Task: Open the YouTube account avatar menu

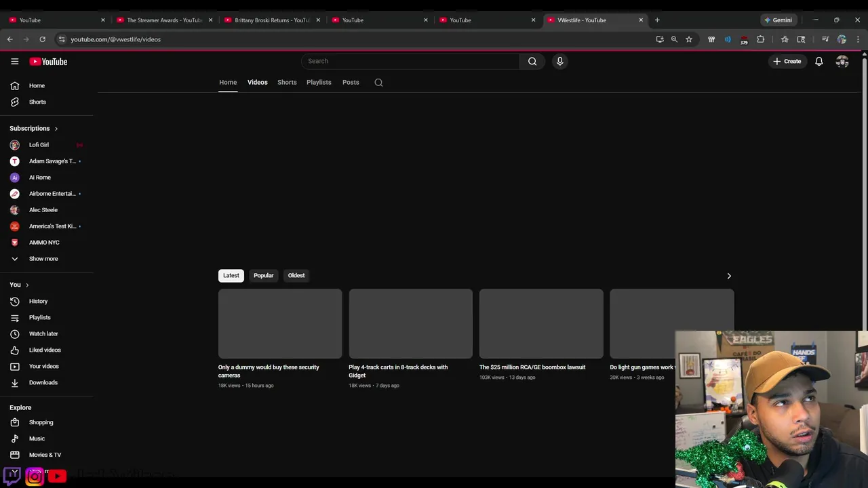Action: pyautogui.click(x=842, y=61)
